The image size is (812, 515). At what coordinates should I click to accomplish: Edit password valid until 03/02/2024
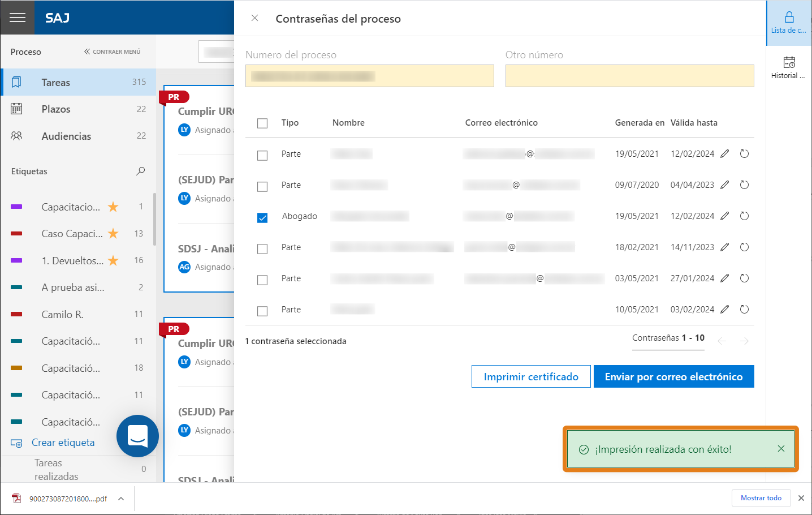pyautogui.click(x=725, y=310)
